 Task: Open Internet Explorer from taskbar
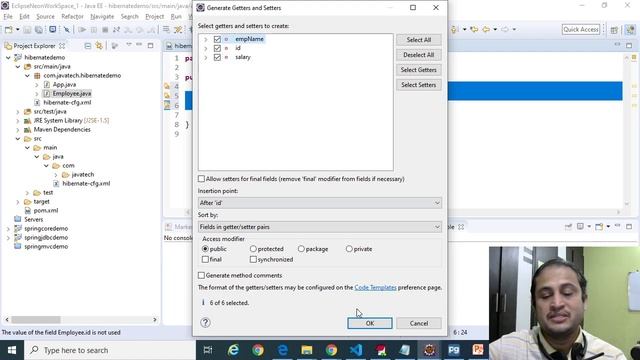(x=233, y=350)
